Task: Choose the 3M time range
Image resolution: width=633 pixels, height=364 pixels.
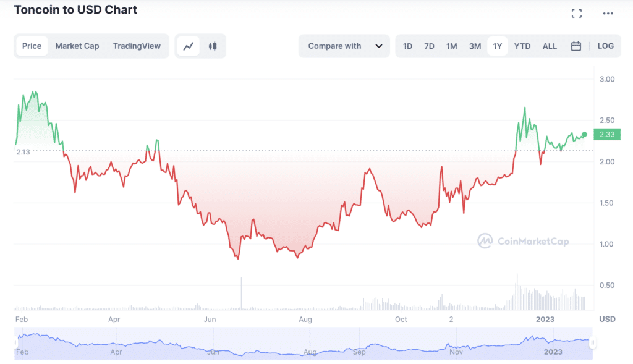Action: (475, 46)
